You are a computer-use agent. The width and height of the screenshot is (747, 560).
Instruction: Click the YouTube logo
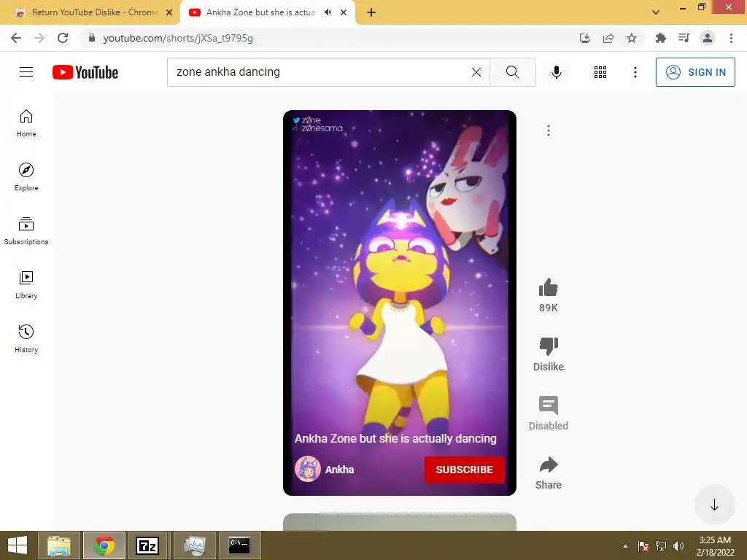[x=85, y=72]
